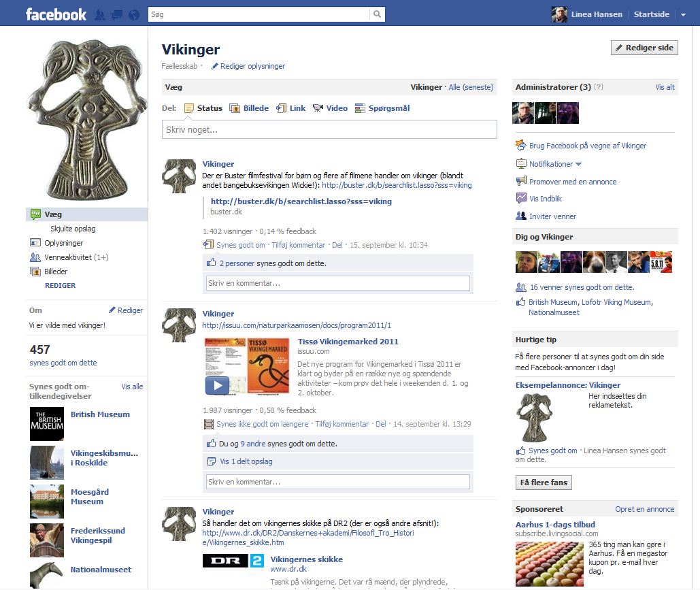Open Billeder section in sidebar
The width and height of the screenshot is (700, 590).
[55, 272]
